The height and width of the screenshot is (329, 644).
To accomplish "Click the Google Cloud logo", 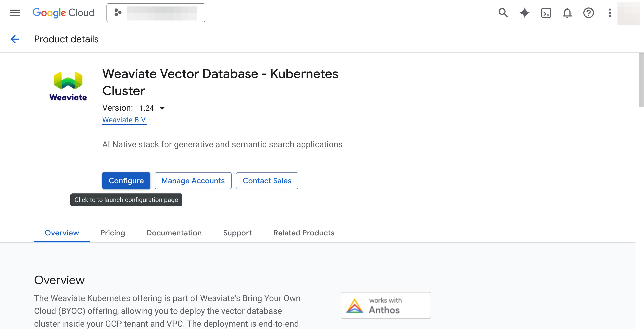I will pos(63,13).
